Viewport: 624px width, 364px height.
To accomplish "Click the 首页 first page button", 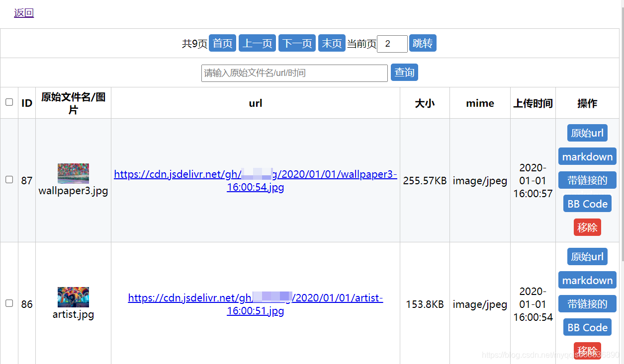I will coord(222,43).
